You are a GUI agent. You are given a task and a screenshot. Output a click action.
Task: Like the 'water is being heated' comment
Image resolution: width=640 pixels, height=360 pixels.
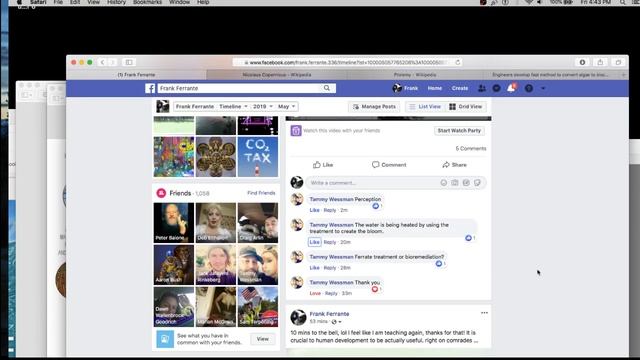tap(314, 242)
